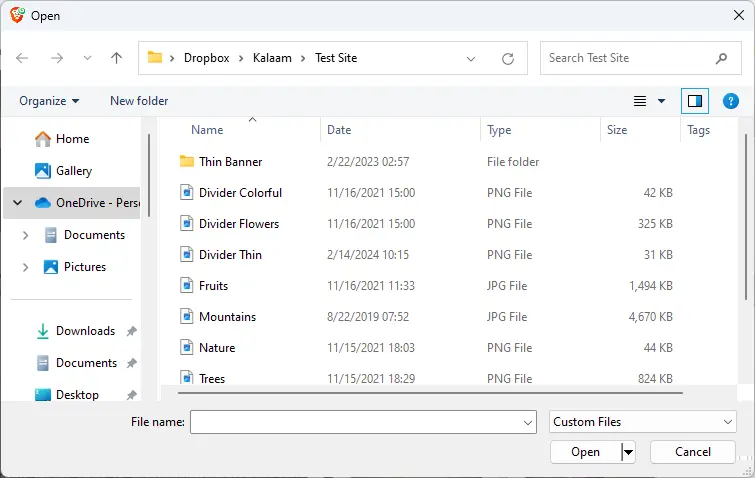
Task: Open Gallery in the navigation pane
Action: (73, 171)
